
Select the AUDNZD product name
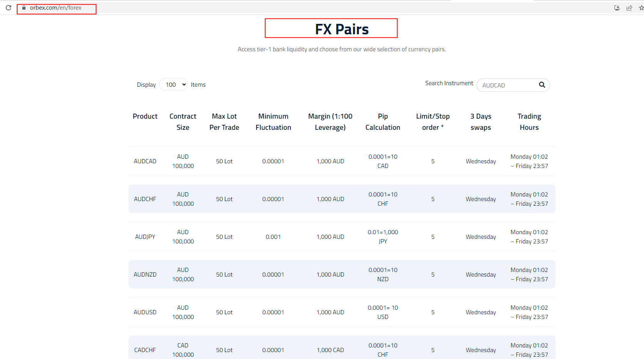[145, 275]
